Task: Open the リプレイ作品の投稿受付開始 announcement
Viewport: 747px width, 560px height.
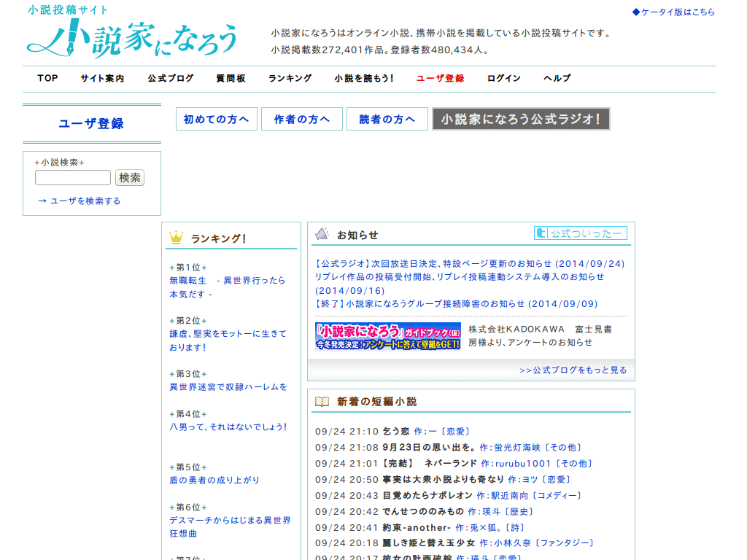Action: (460, 284)
